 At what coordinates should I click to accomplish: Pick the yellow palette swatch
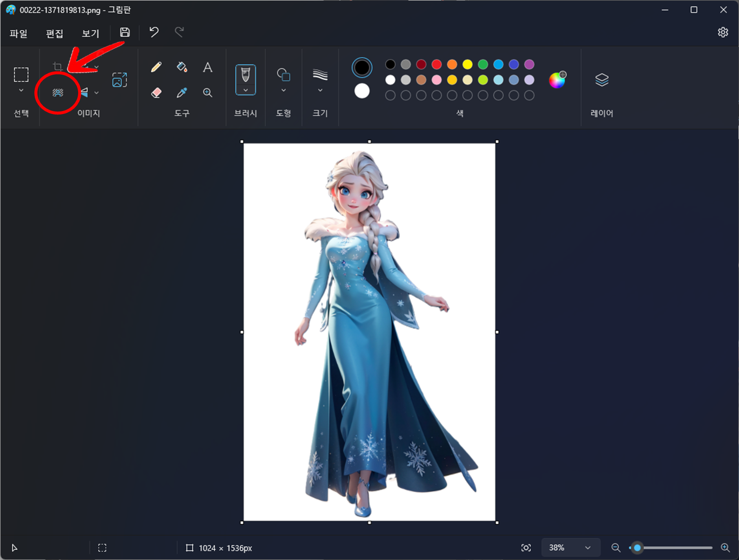(467, 64)
